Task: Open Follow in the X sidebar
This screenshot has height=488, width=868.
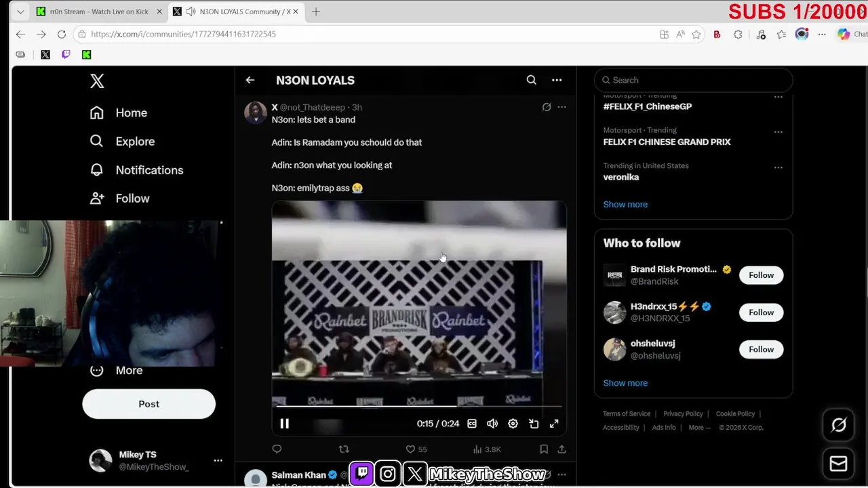Action: [119, 199]
